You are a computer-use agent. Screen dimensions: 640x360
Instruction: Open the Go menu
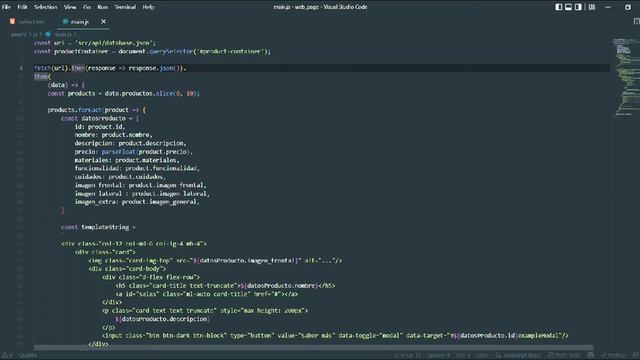click(87, 7)
